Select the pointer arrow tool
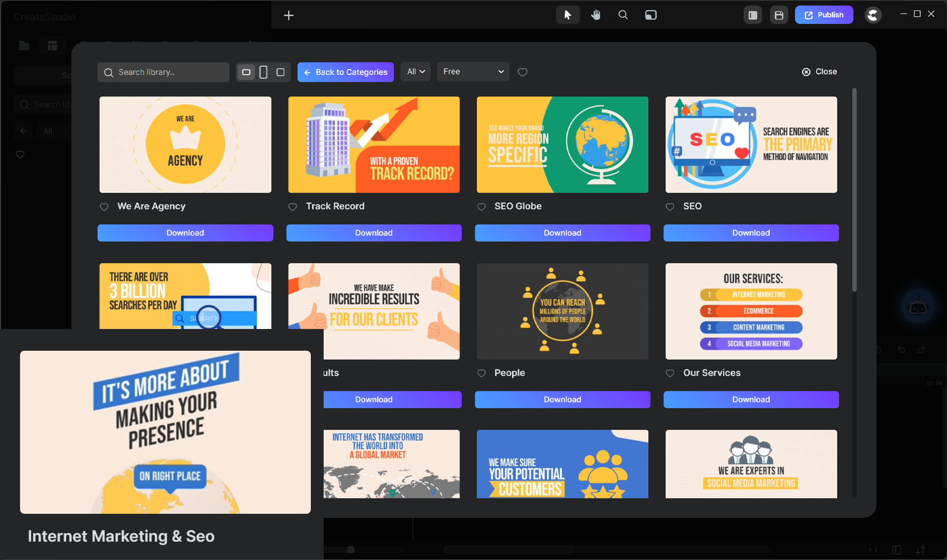 [x=568, y=15]
